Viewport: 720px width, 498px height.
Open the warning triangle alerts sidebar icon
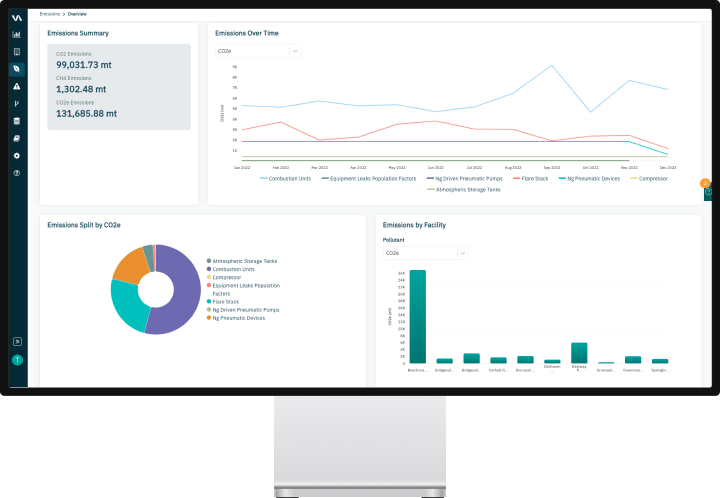[17, 86]
